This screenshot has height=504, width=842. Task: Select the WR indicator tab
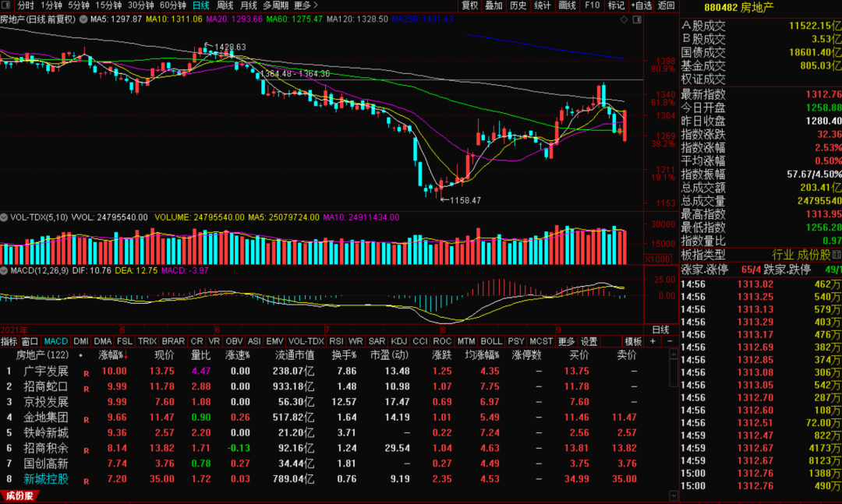356,341
